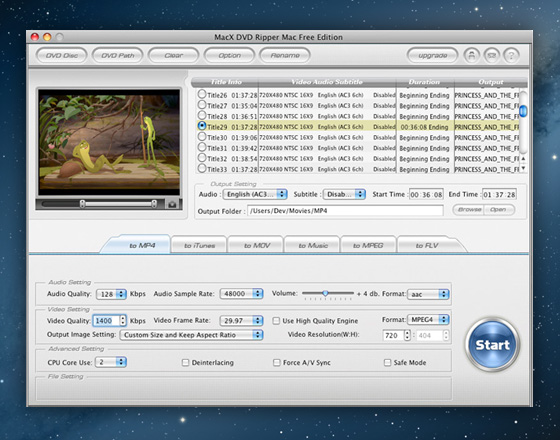Click the DVD Disc button
Viewport: 560px width, 440px height.
point(61,55)
